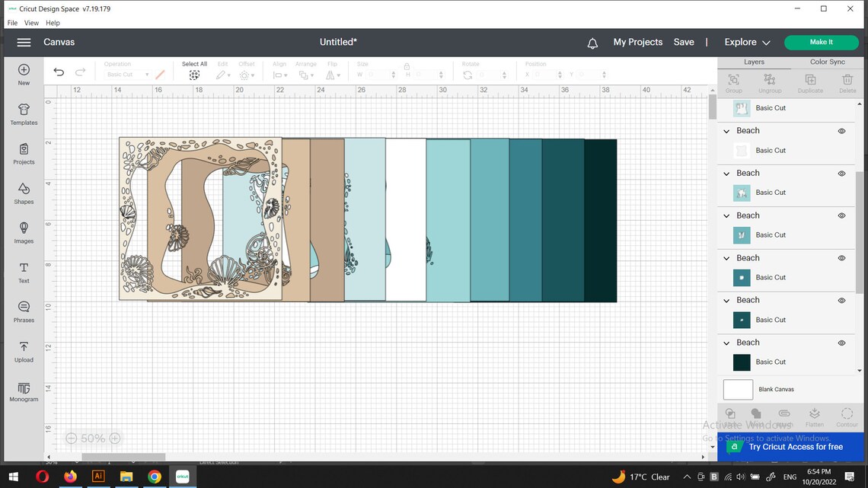The image size is (868, 488).
Task: Hide the Beach layer with the near-white swatch
Action: pos(841,131)
